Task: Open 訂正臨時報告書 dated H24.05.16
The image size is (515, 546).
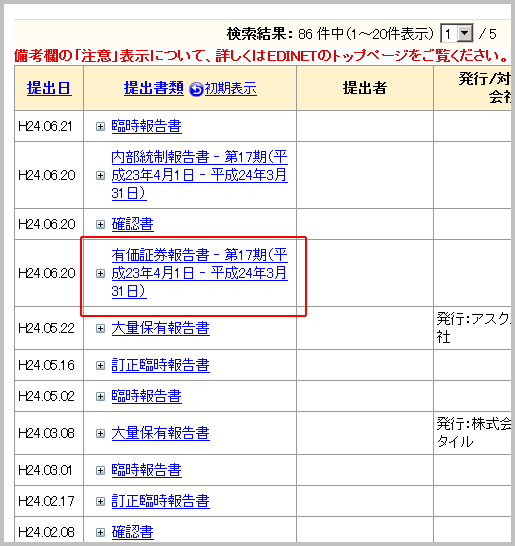Action: click(x=161, y=365)
